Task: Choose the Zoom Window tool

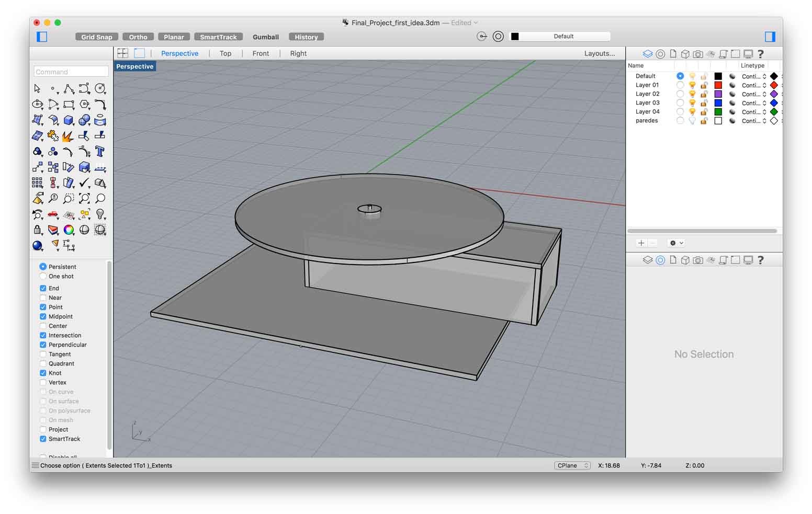Action: pyautogui.click(x=69, y=198)
